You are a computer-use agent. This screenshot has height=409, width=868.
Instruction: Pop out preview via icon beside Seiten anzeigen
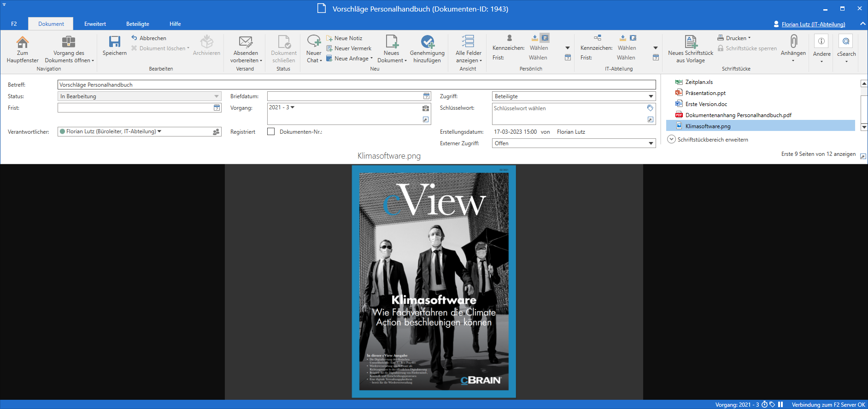pyautogui.click(x=863, y=156)
